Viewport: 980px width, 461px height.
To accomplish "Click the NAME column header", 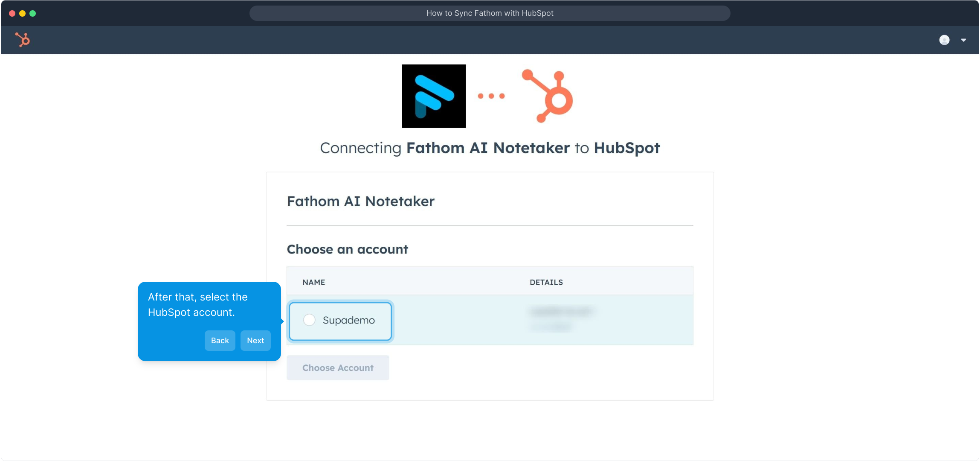I will pyautogui.click(x=314, y=282).
